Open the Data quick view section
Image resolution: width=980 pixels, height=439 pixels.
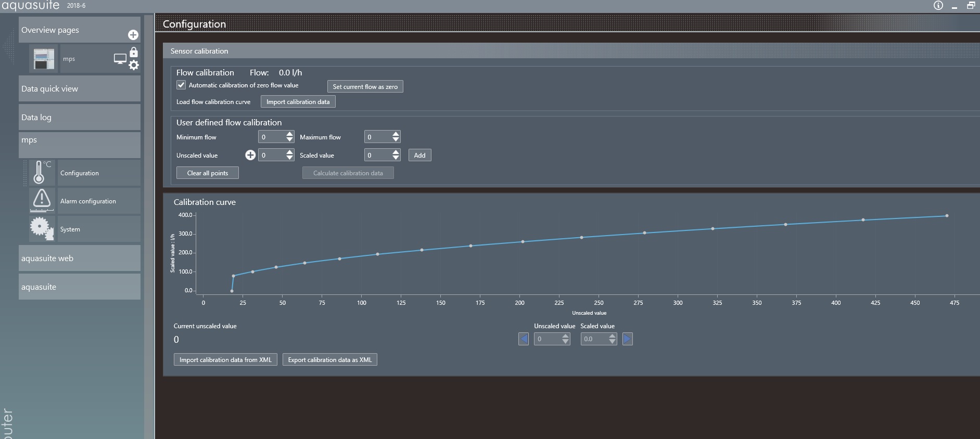tap(79, 89)
